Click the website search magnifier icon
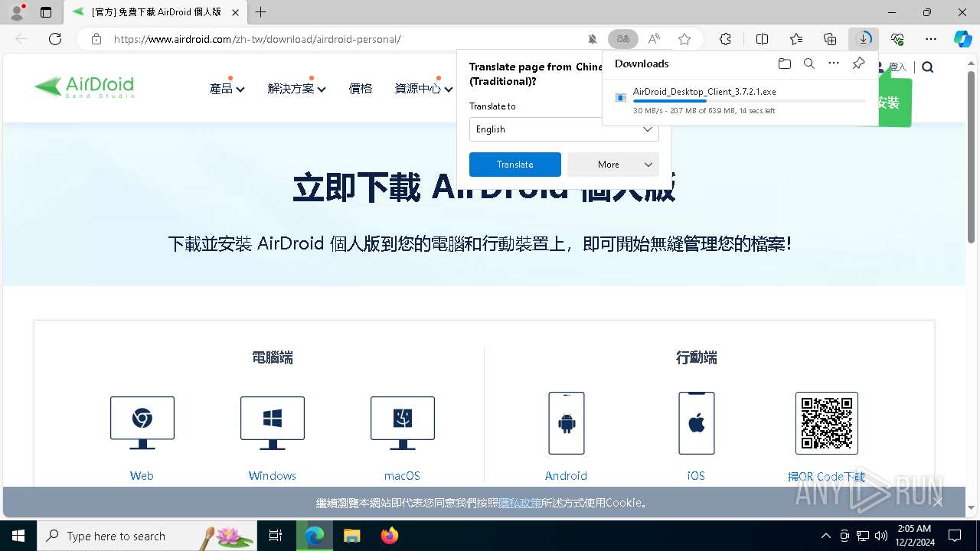 928,67
